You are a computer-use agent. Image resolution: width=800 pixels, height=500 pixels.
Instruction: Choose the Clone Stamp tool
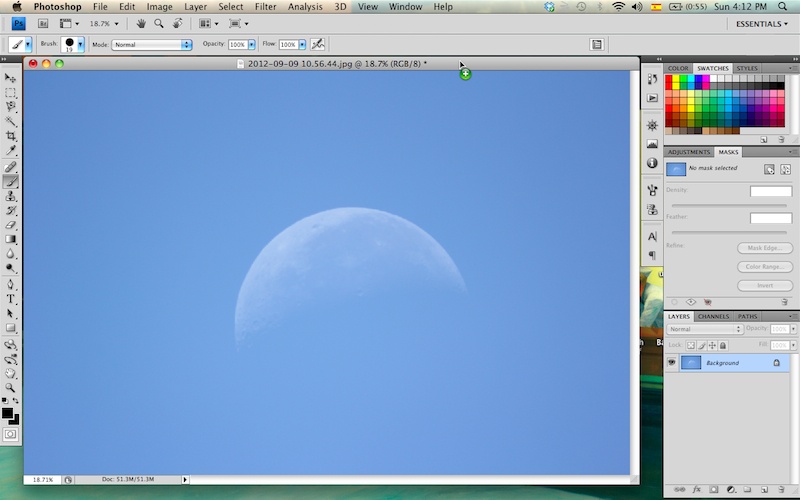click(11, 196)
